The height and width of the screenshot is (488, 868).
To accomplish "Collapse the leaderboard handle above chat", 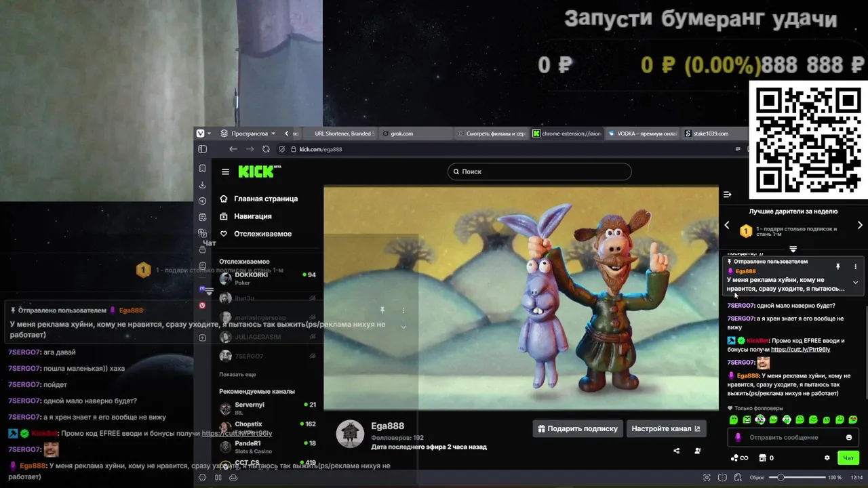I will tap(793, 249).
